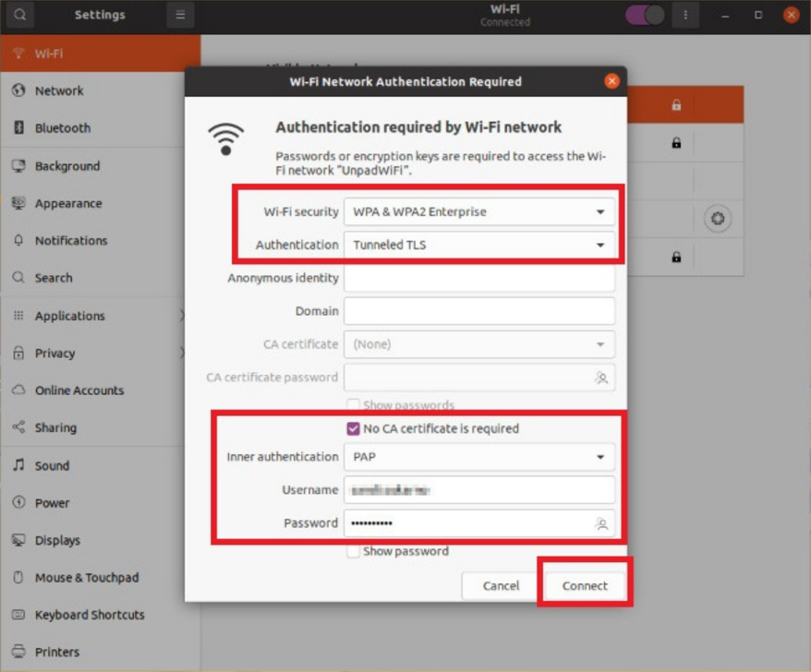Click the Online Accounts cloud icon
The width and height of the screenshot is (811, 672).
point(18,390)
